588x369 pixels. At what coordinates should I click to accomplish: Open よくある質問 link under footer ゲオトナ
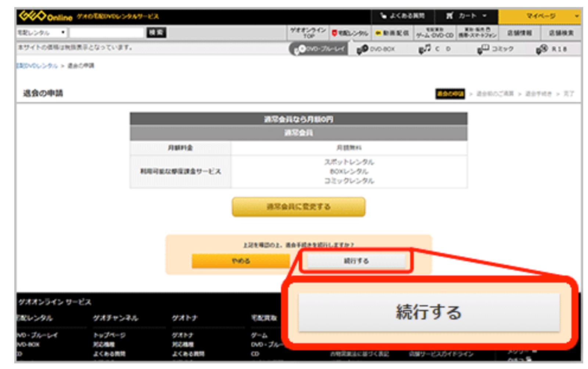tap(188, 354)
